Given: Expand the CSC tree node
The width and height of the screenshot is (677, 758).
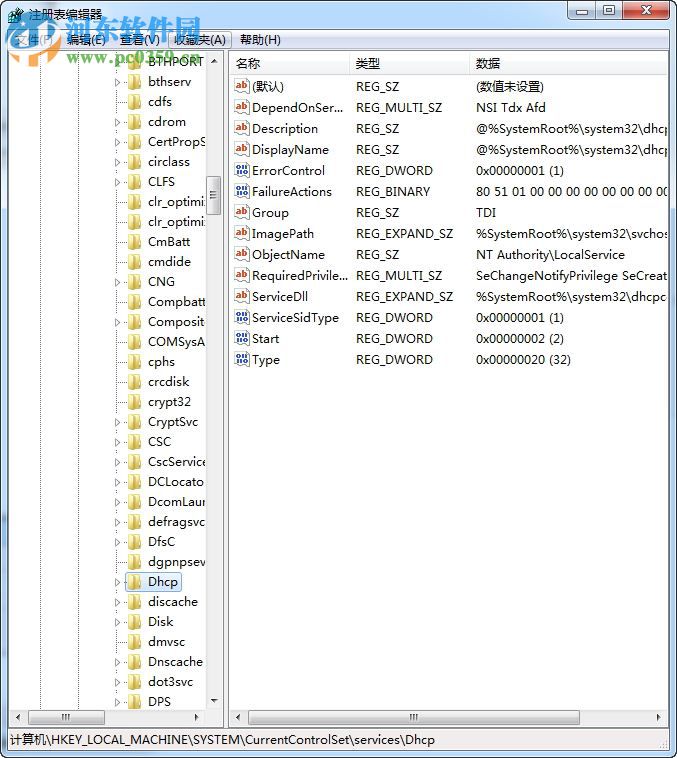Looking at the screenshot, I should pyautogui.click(x=118, y=442).
